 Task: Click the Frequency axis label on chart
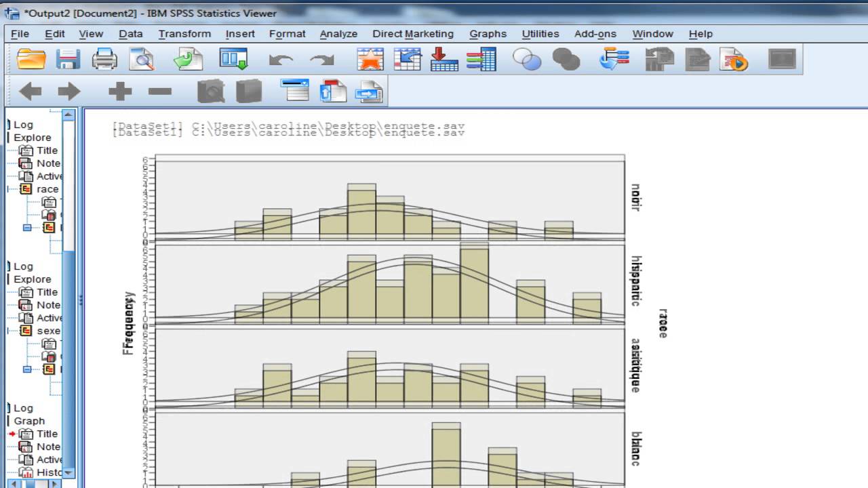click(x=129, y=323)
